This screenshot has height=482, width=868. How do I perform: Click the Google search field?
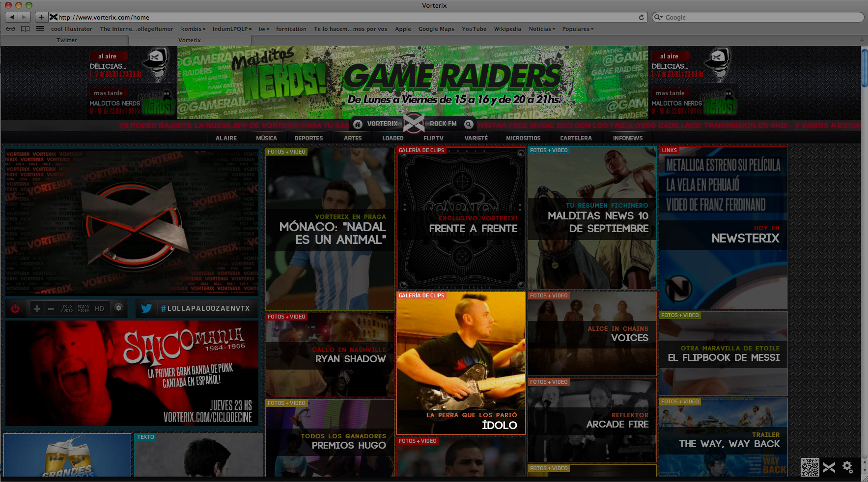click(x=758, y=17)
